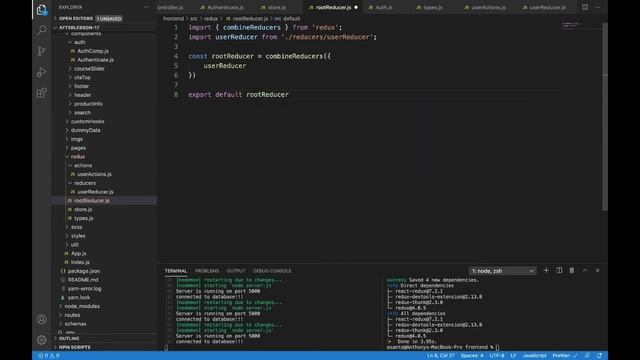Open yarn-error.log in the file tree
The width and height of the screenshot is (640, 360).
84,289
